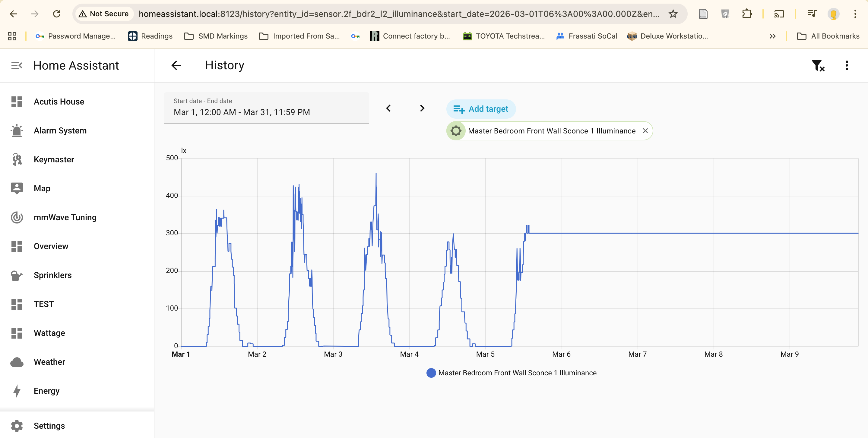
Task: Clear filters with the funnel icon
Action: coord(817,65)
